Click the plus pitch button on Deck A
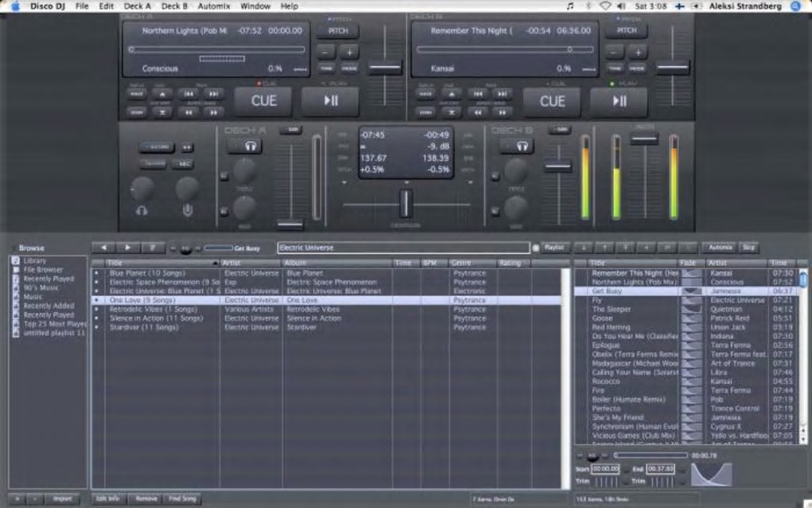This screenshot has height=508, width=812. 349,52
